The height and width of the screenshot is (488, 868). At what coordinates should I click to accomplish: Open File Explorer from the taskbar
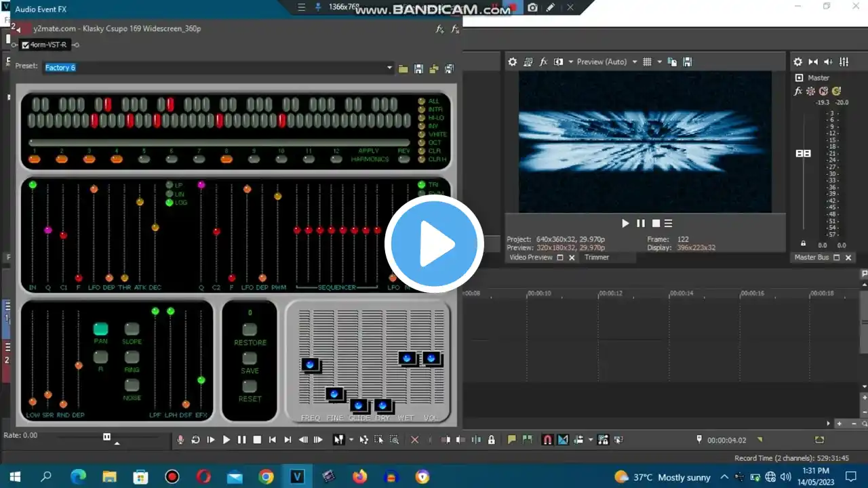click(x=109, y=476)
